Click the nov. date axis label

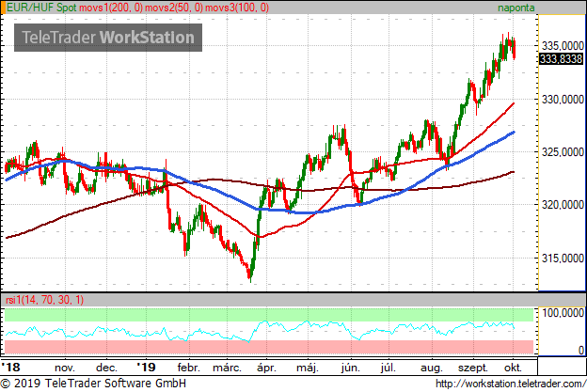65,368
